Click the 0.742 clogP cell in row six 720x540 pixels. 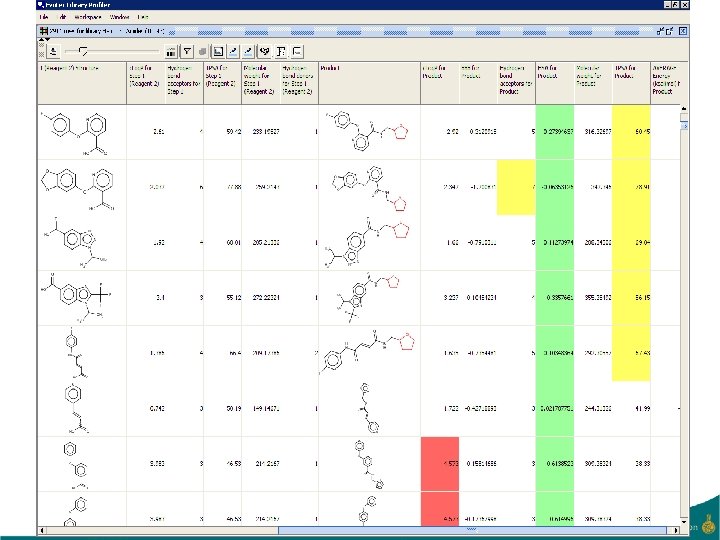click(x=146, y=408)
